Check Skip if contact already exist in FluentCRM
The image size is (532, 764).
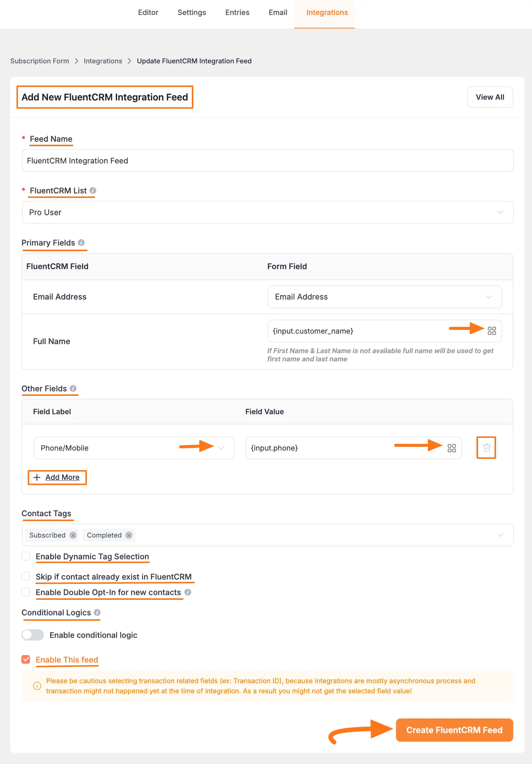(x=25, y=576)
